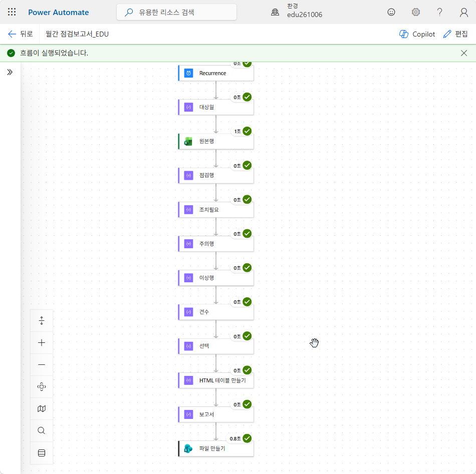Viewport: 476px width, 474px height.
Task: Fit the flow to view
Action: pos(42,387)
